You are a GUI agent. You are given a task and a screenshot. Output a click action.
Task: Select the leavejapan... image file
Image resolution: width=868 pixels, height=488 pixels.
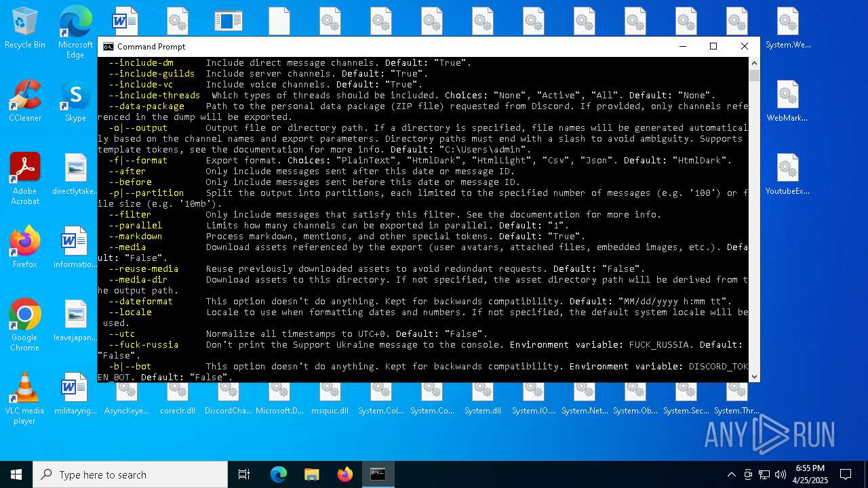(75, 321)
